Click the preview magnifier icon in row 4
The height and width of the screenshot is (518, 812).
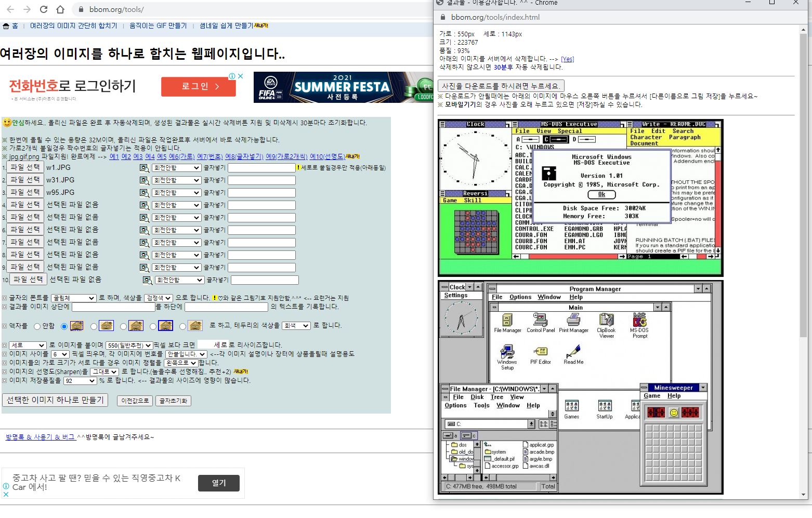[x=144, y=205]
